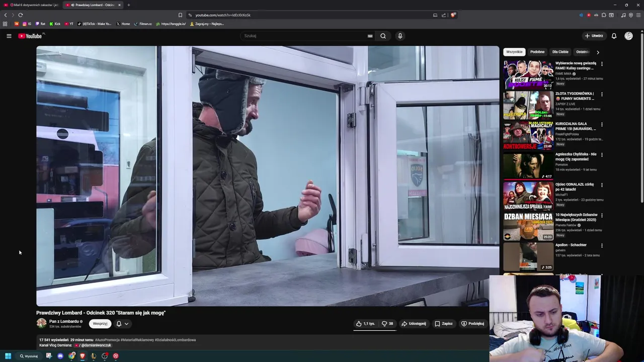Screen dimensions: 644x362
Task: Click the browser address bar URL
Action: 223,15
